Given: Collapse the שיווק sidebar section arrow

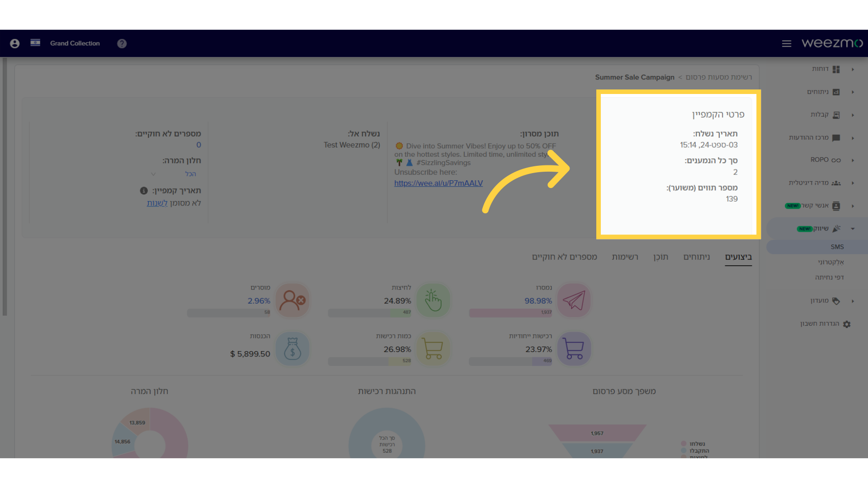Looking at the screenshot, I should (x=853, y=229).
